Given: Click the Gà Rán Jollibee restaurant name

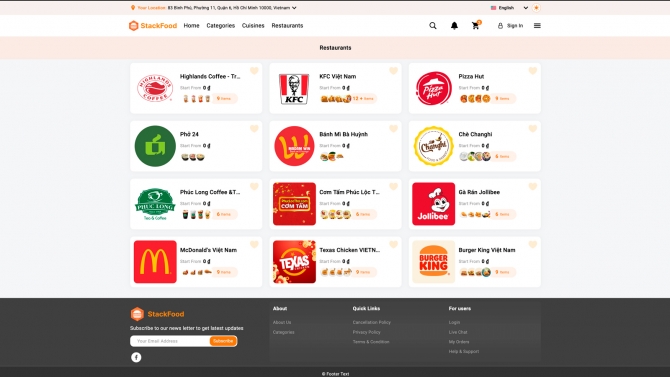Looking at the screenshot, I should click(x=479, y=192).
